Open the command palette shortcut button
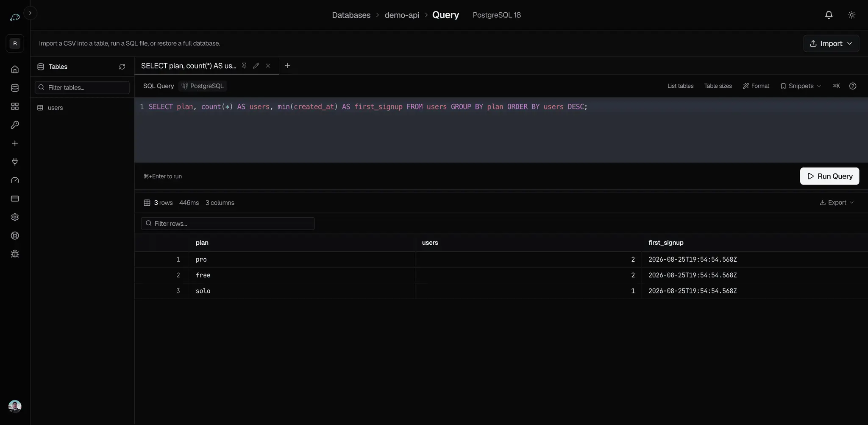The height and width of the screenshot is (425, 868). pyautogui.click(x=836, y=86)
